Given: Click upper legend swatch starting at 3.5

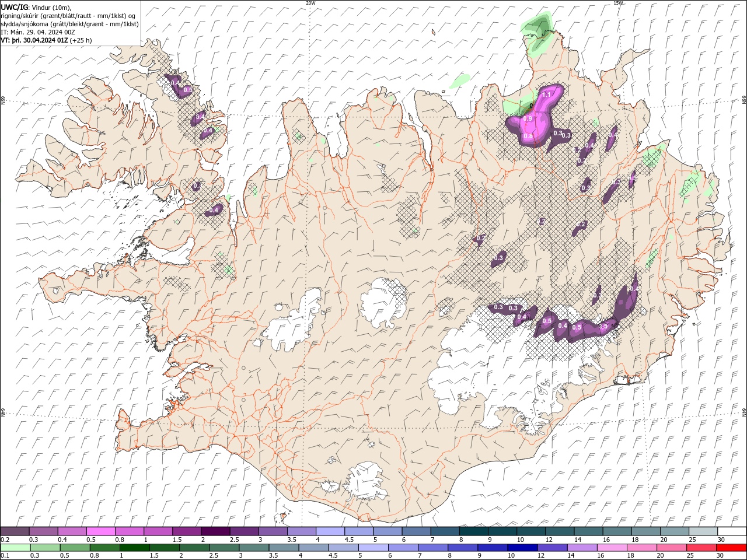Looking at the screenshot, I should [x=302, y=531].
